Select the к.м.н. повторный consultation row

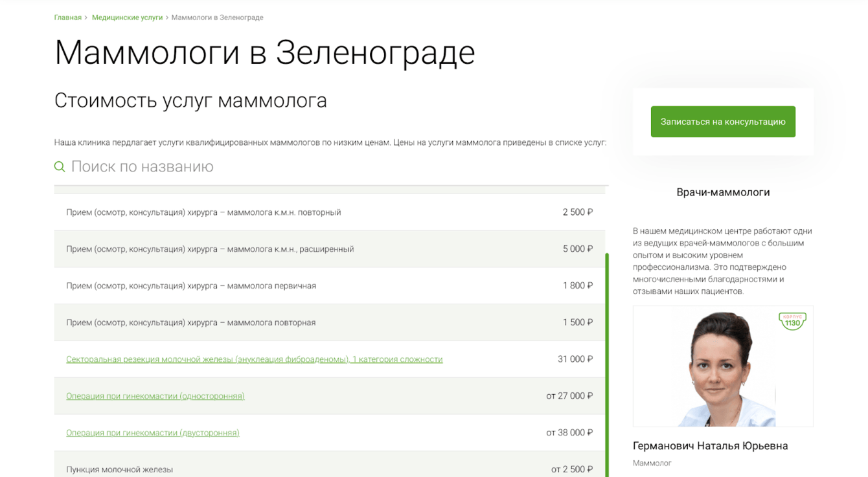[203, 212]
